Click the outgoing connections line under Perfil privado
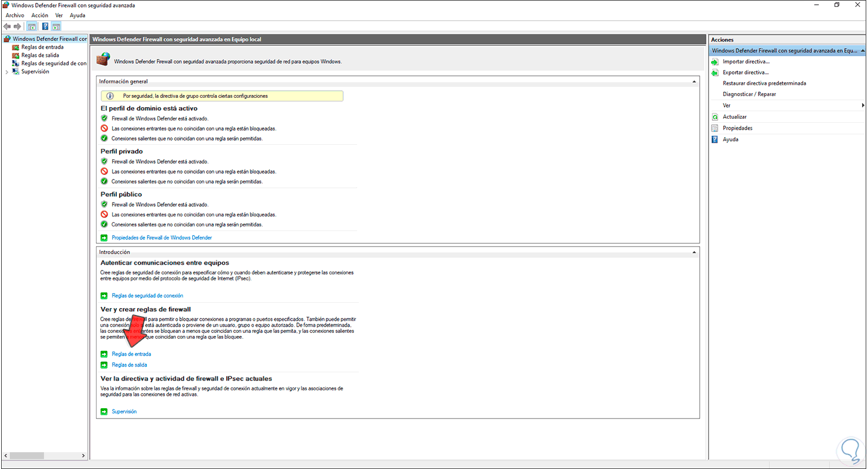 [187, 181]
